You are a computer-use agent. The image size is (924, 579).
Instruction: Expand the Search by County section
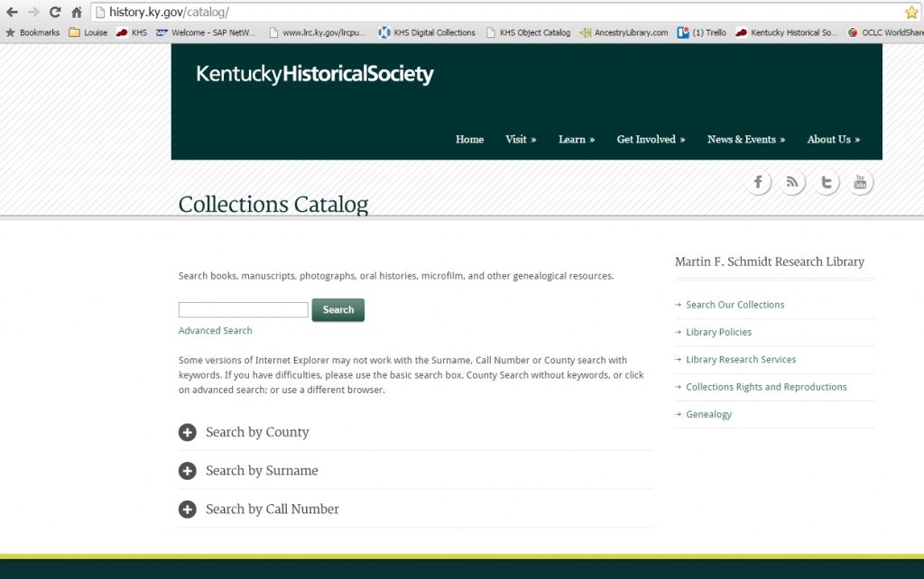coord(188,432)
